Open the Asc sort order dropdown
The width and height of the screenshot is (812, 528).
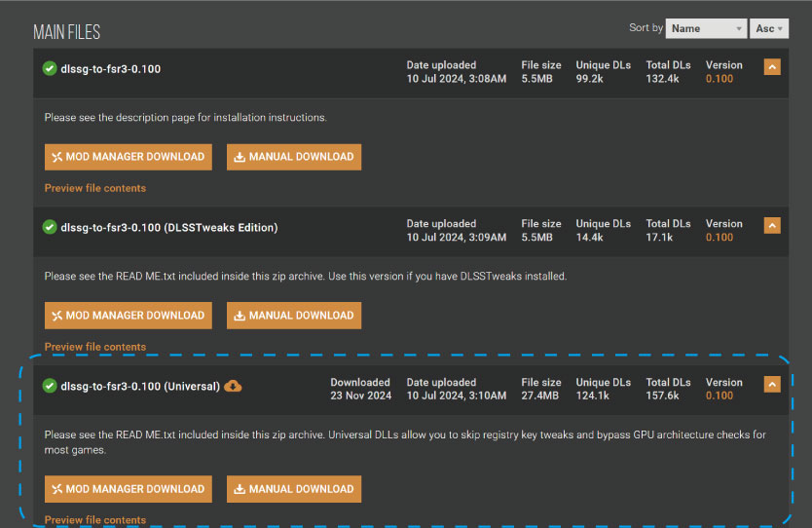pos(770,28)
